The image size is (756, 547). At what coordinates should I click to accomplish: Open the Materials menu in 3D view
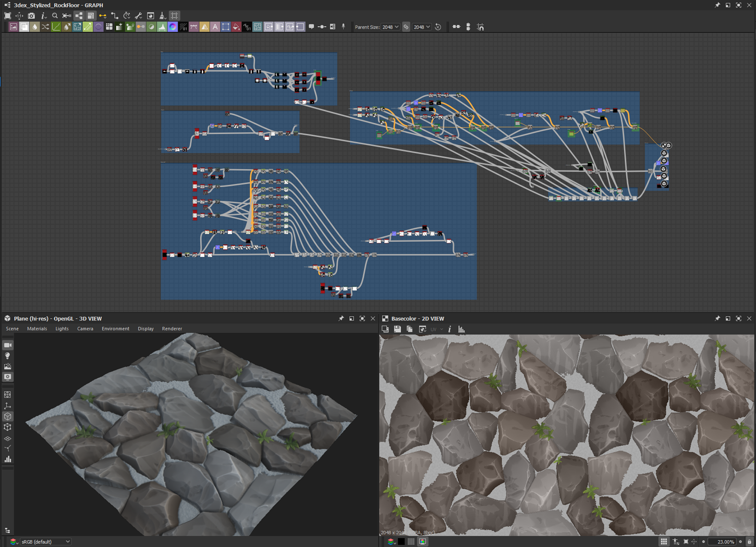[37, 329]
